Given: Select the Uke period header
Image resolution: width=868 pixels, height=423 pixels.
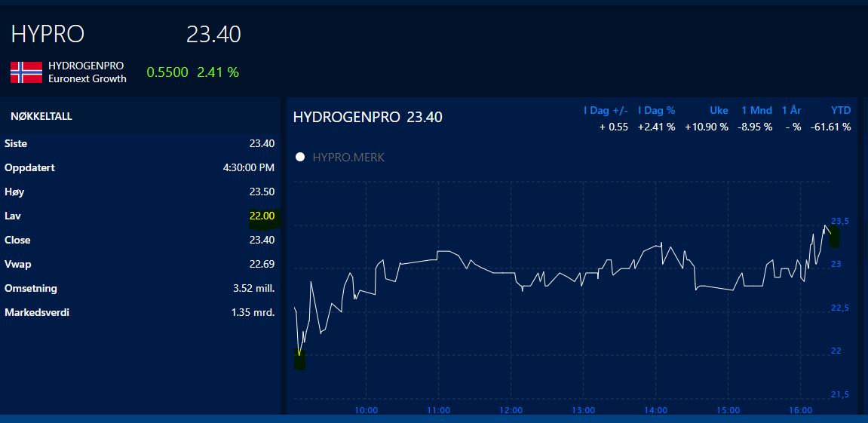Looking at the screenshot, I should (719, 111).
